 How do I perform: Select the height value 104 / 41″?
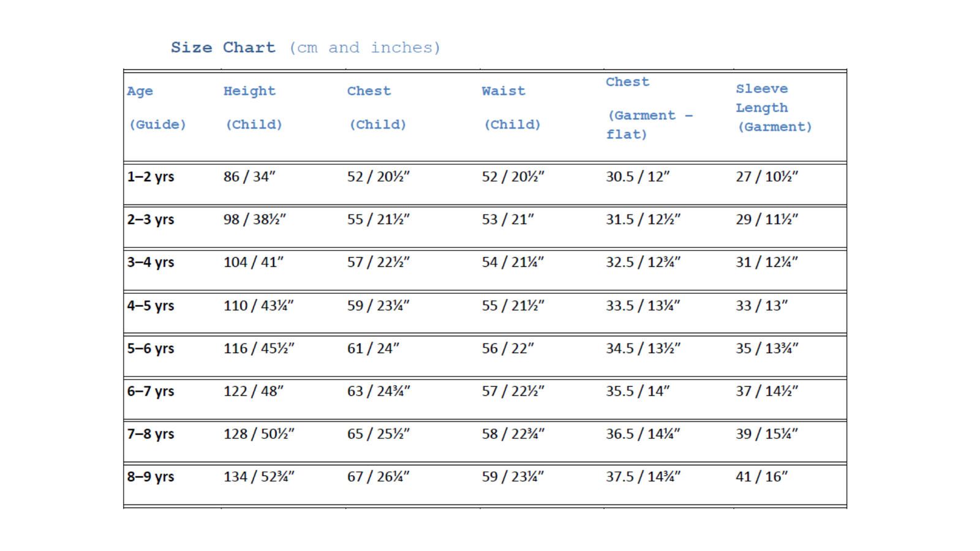[x=253, y=263]
